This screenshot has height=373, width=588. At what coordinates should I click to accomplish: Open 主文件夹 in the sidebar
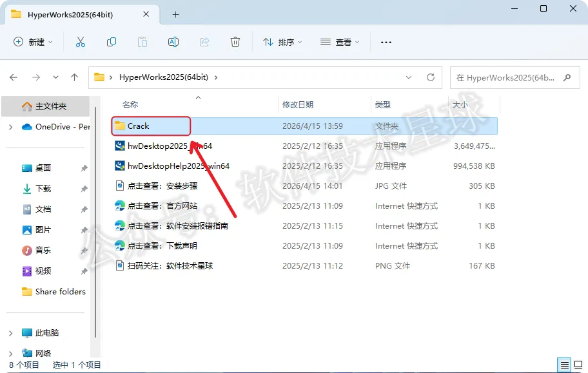click(45, 106)
